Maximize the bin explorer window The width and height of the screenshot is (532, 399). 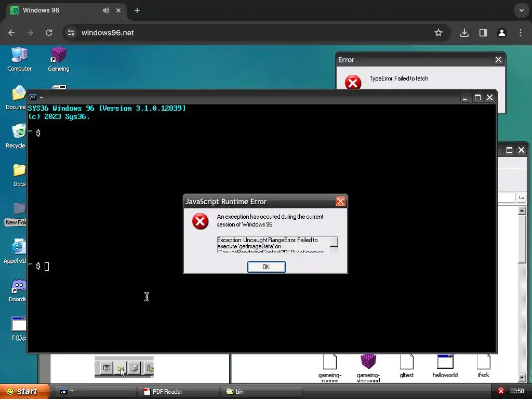point(509,150)
